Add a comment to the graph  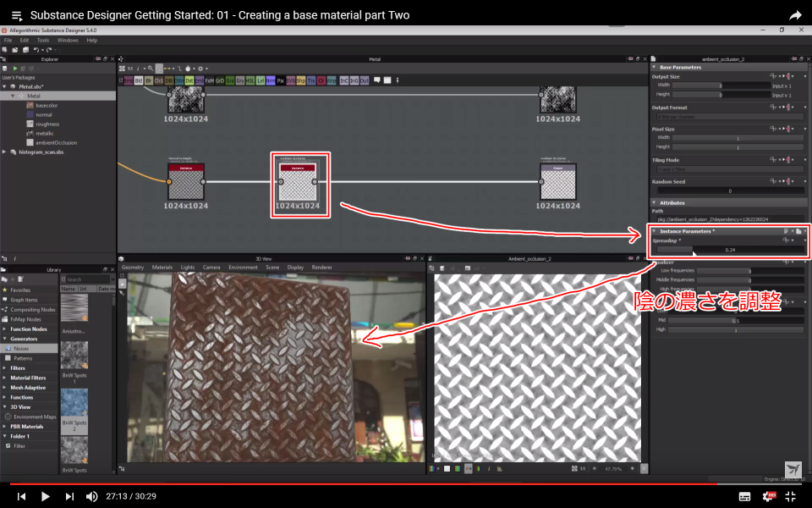tap(377, 80)
